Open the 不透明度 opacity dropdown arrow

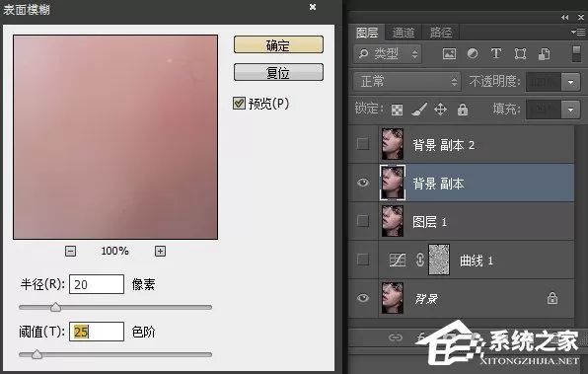(x=571, y=82)
